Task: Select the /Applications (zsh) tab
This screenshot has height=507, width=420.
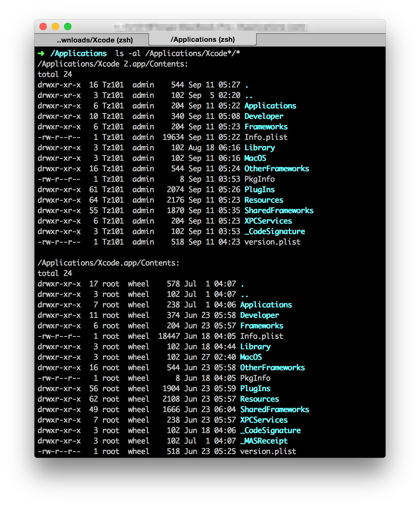Action: tap(203, 40)
